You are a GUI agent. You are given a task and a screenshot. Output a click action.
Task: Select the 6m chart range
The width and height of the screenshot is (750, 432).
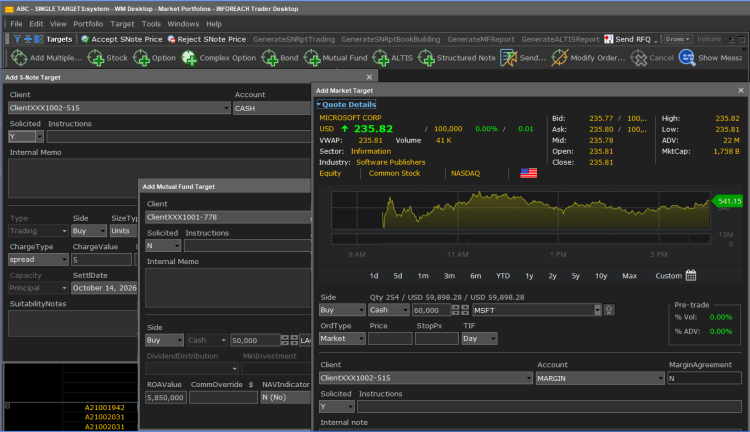(475, 276)
